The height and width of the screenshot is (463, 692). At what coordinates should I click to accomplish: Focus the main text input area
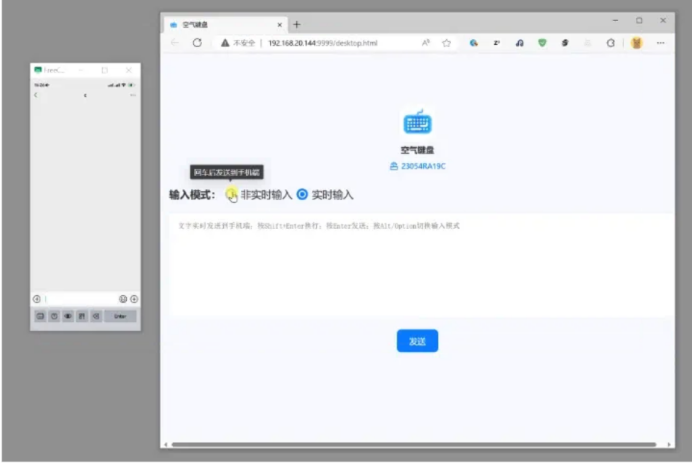421,265
